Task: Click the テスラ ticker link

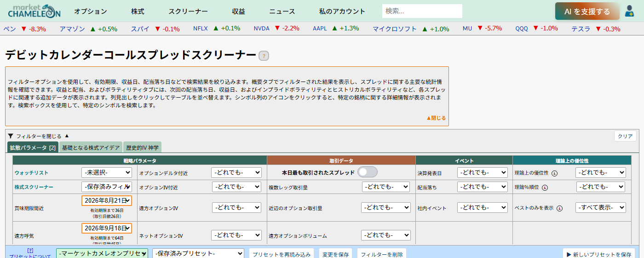Action: coord(581,29)
